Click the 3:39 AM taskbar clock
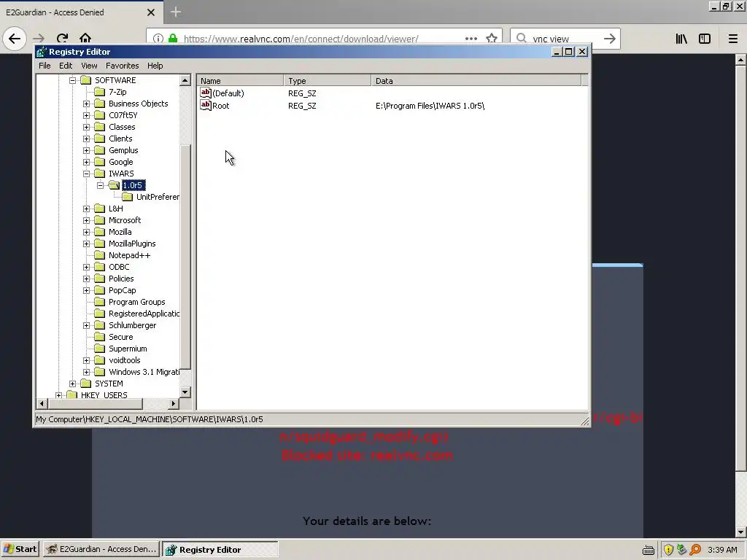This screenshot has width=747, height=560. click(x=722, y=550)
